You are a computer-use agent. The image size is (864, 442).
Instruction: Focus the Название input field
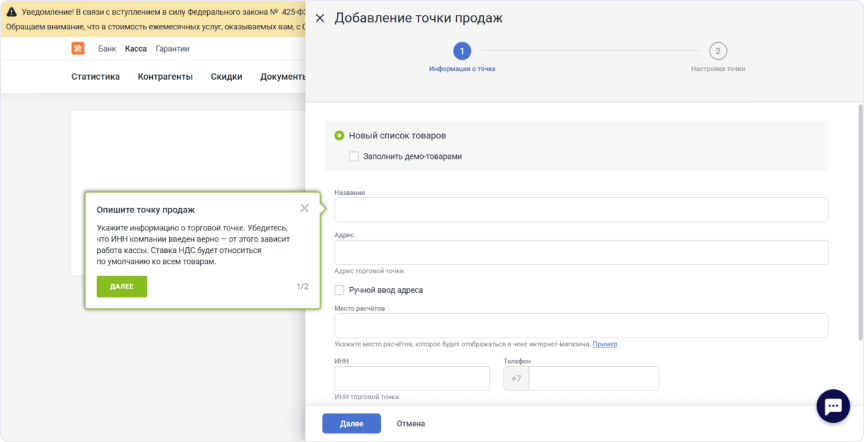pos(581,209)
